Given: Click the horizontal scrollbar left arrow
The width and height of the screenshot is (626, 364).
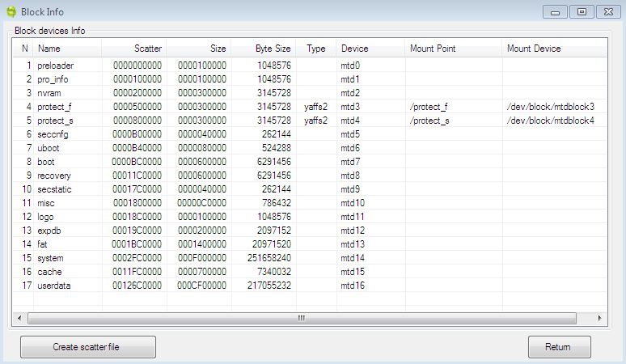Looking at the screenshot, I should 19,318.
